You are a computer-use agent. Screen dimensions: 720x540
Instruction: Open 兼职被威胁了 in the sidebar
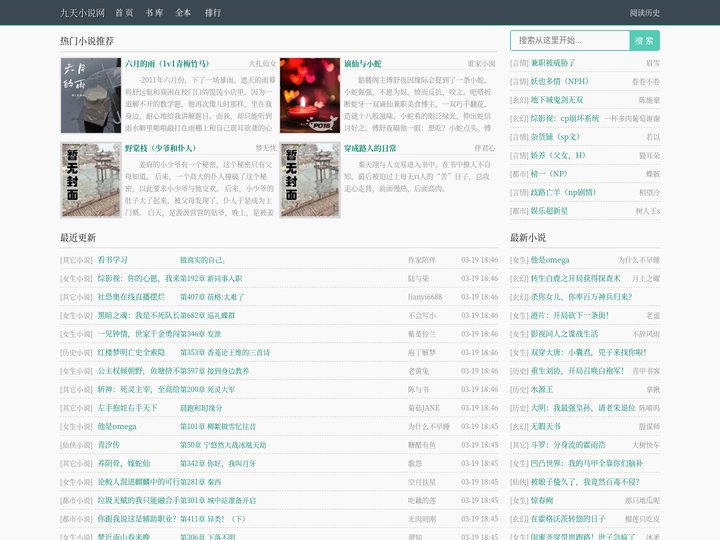(x=553, y=63)
